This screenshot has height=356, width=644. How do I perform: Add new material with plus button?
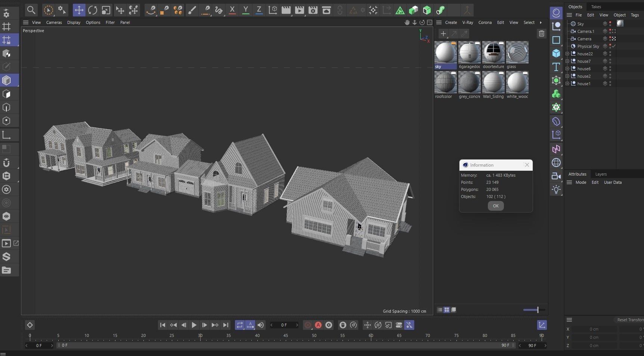[x=443, y=34]
